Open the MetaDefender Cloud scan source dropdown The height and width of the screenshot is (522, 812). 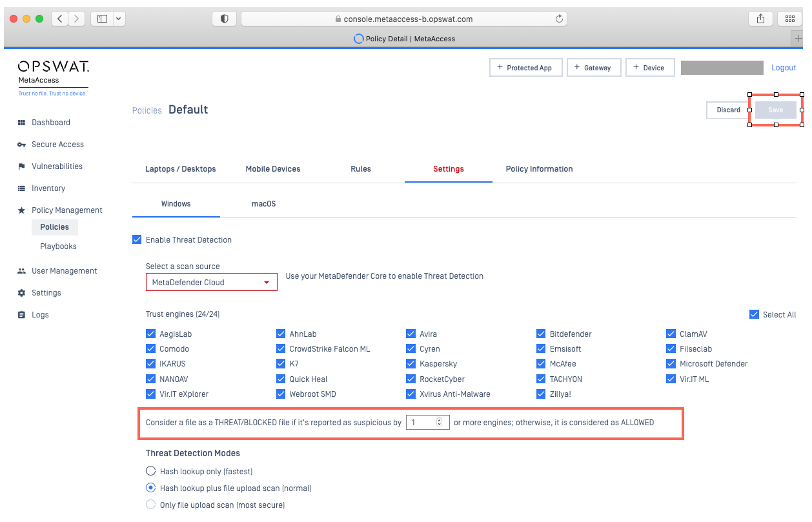pyautogui.click(x=212, y=283)
